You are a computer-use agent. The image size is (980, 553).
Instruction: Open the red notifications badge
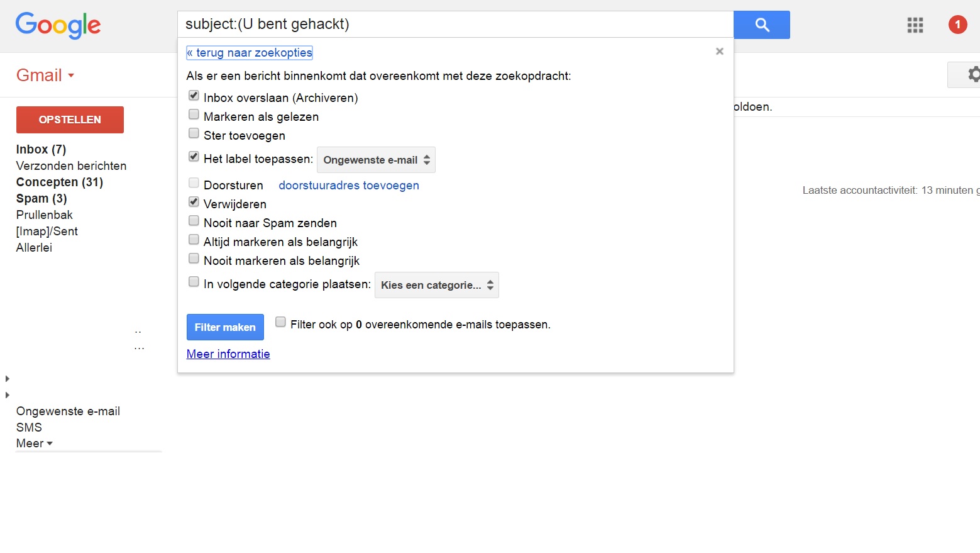[x=957, y=25]
